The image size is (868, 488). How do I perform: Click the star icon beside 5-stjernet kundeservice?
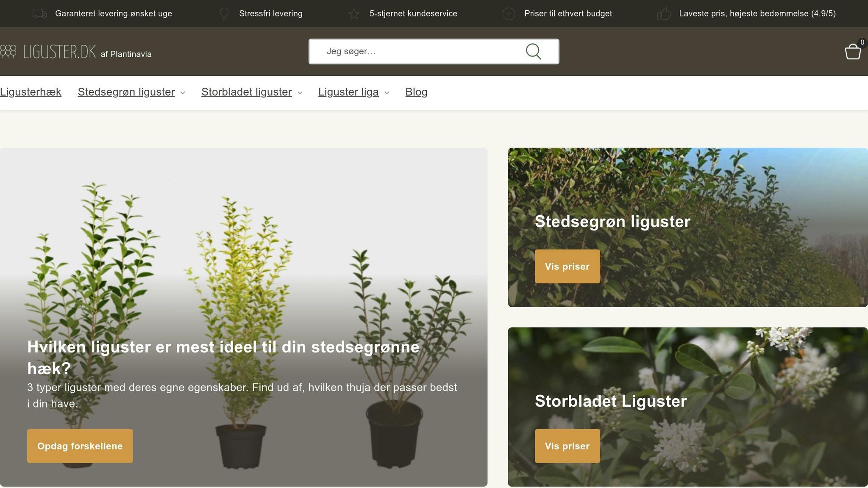354,14
